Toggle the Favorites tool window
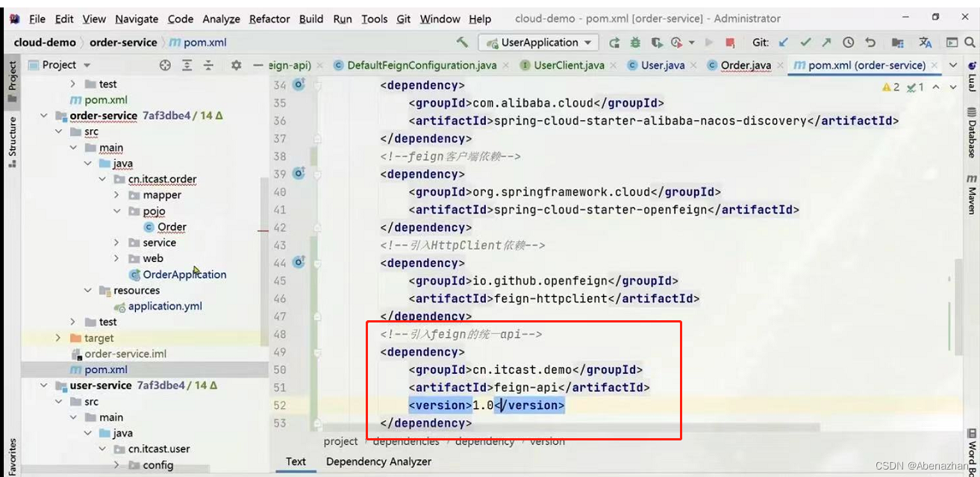Screen dimensions: 980x477 (12, 455)
